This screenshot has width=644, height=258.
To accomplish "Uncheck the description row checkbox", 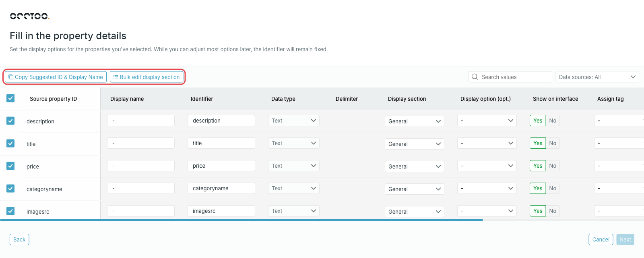I will tap(10, 121).
